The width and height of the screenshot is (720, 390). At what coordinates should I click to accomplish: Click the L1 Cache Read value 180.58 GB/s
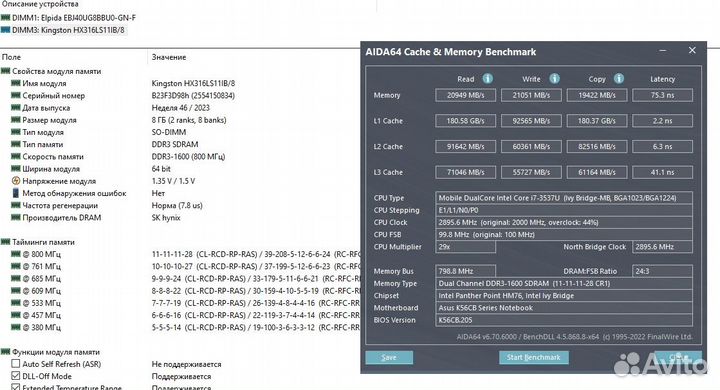(466, 121)
